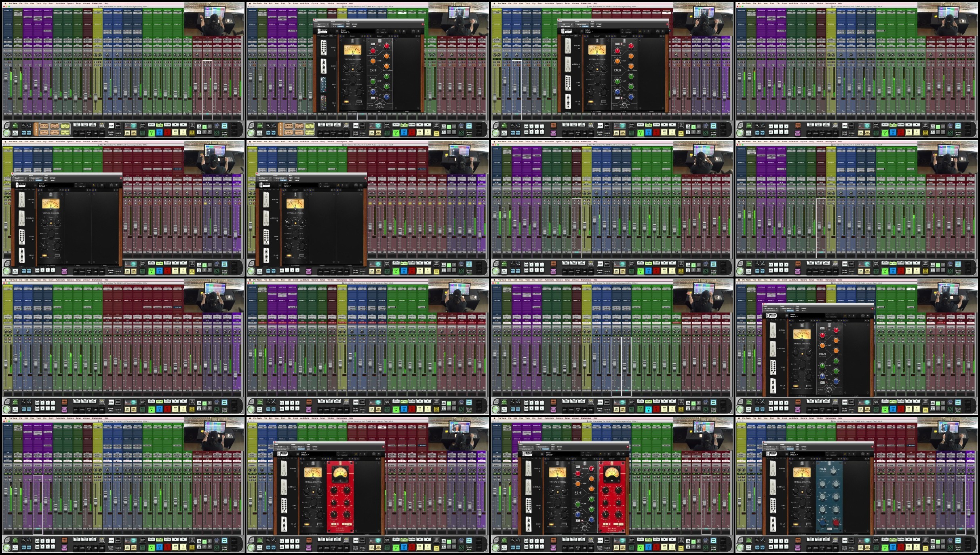Open hamburger menu in the FG-N plugin window
Viewport: 980px width, 555px height.
point(786,454)
